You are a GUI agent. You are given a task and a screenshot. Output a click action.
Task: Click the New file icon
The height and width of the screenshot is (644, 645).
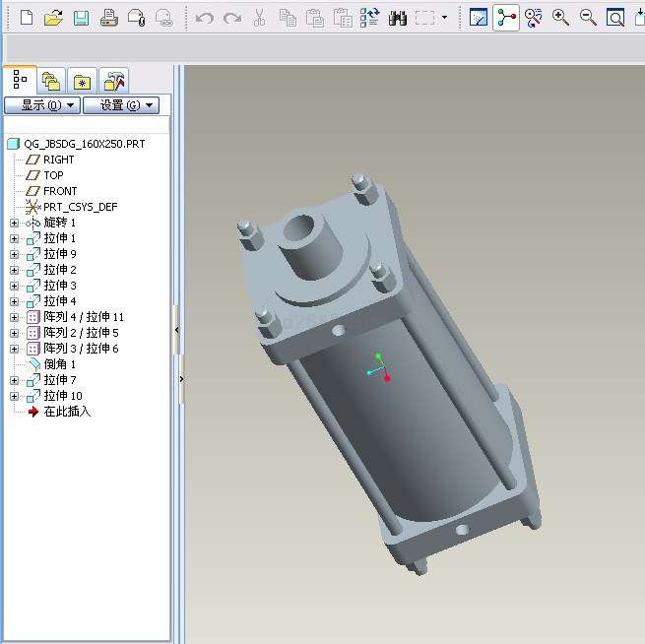pos(27,18)
